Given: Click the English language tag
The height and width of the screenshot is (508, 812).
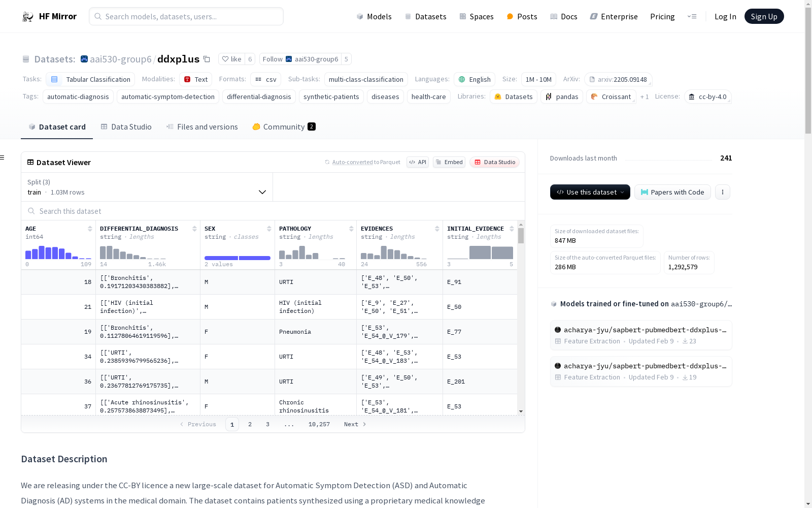Looking at the screenshot, I should [474, 79].
